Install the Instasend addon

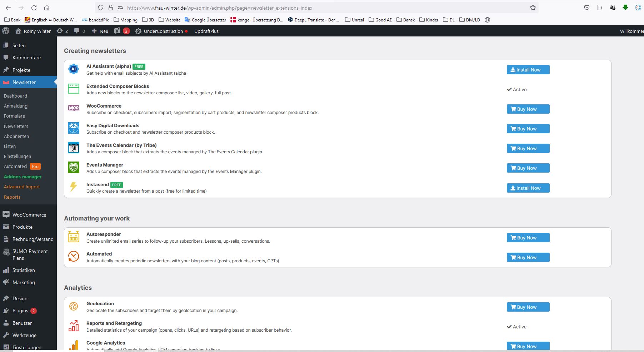click(528, 188)
